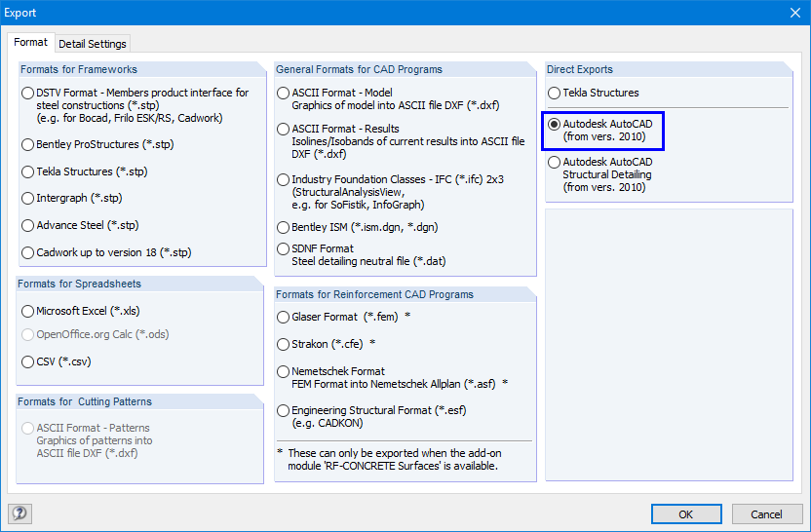Pick the Intergraph (*.stp) option
811x532 pixels.
pos(27,199)
